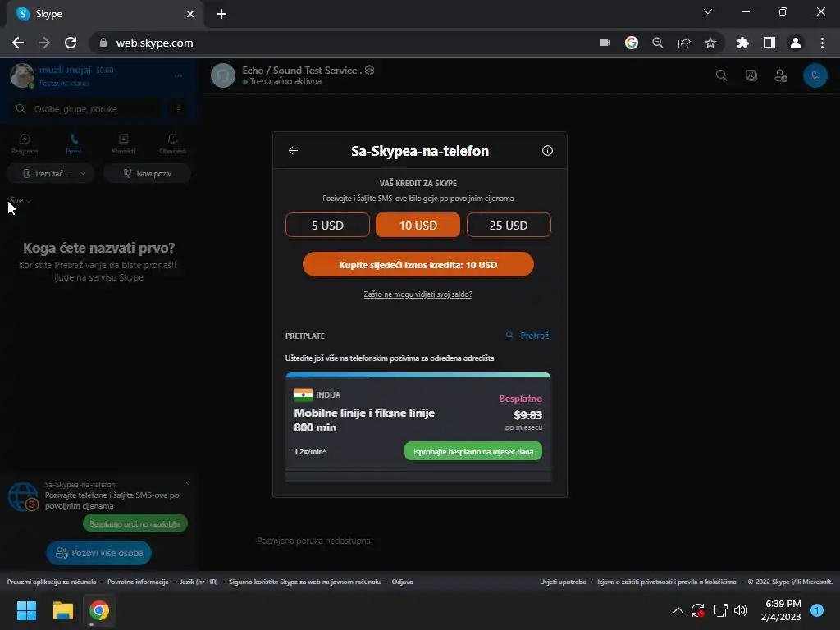Try the India plan free for a month
This screenshot has width=840, height=630.
(x=473, y=451)
